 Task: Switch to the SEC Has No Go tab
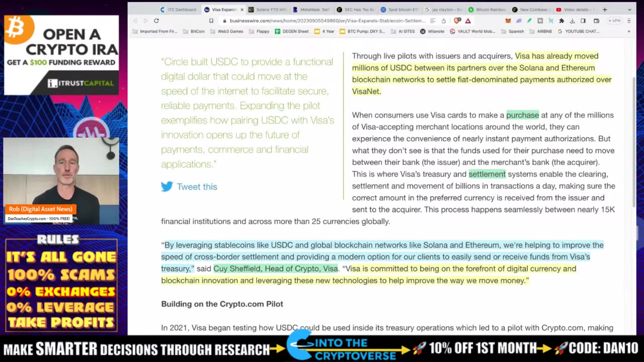[x=356, y=10]
